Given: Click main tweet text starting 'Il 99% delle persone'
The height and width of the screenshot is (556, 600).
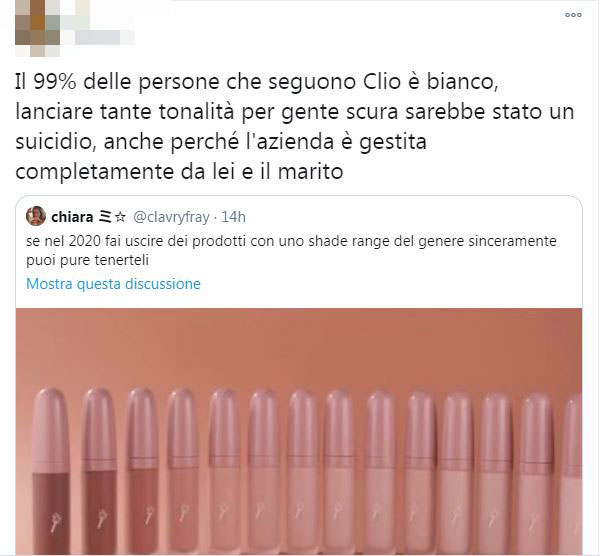Looking at the screenshot, I should [x=295, y=127].
